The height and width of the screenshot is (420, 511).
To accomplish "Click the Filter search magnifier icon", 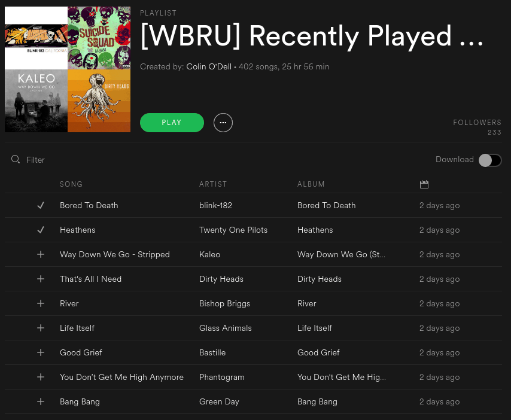I will click(16, 159).
